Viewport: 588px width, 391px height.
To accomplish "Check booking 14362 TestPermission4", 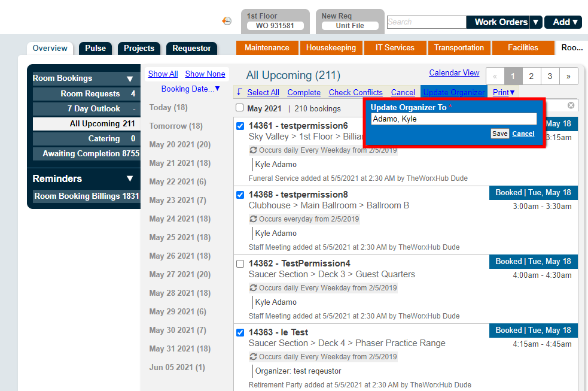I will [240, 264].
